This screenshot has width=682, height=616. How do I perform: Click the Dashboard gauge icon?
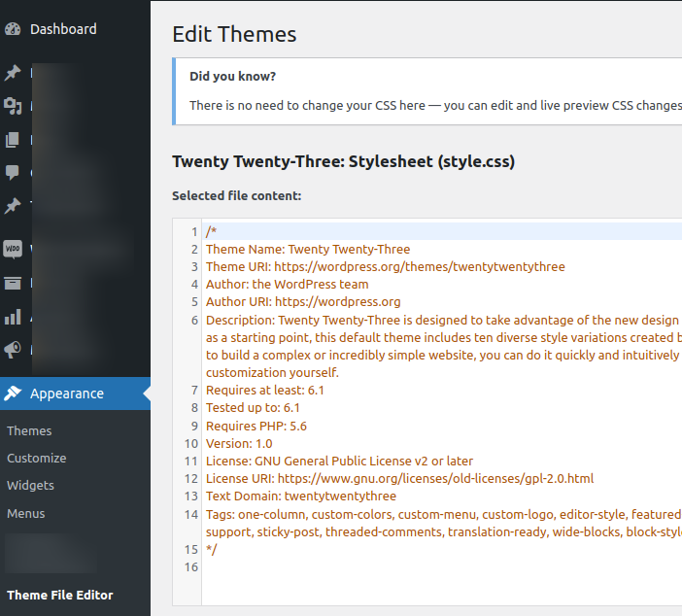[x=13, y=29]
